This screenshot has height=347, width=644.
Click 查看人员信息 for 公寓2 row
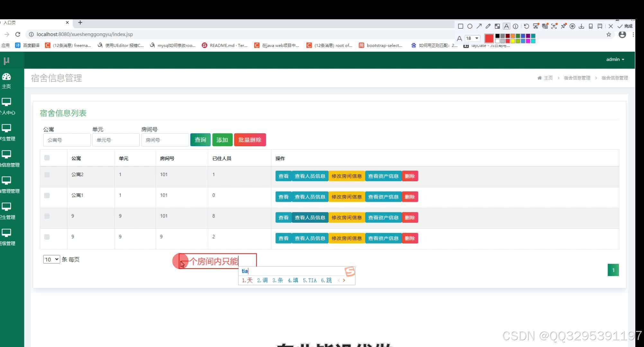[x=310, y=176]
